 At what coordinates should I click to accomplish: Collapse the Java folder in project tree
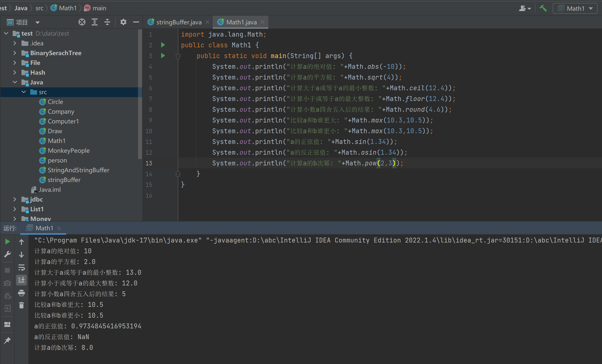[15, 82]
